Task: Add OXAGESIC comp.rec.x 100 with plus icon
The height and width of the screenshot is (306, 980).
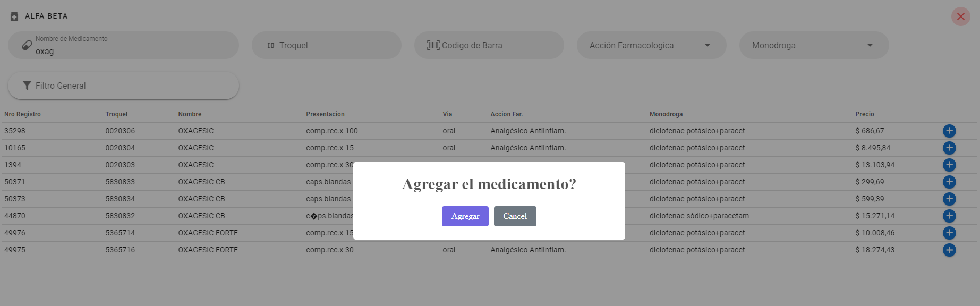Action: (x=949, y=131)
